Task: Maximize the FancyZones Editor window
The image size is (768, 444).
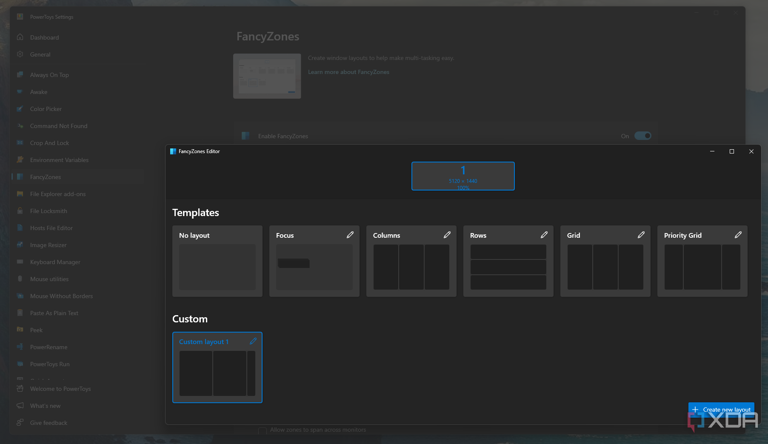Action: click(x=731, y=151)
